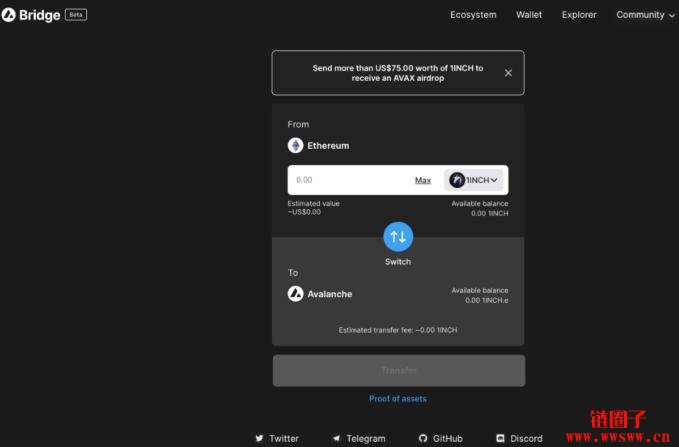679x447 pixels.
Task: Click the Avalanche network icon
Action: point(295,294)
